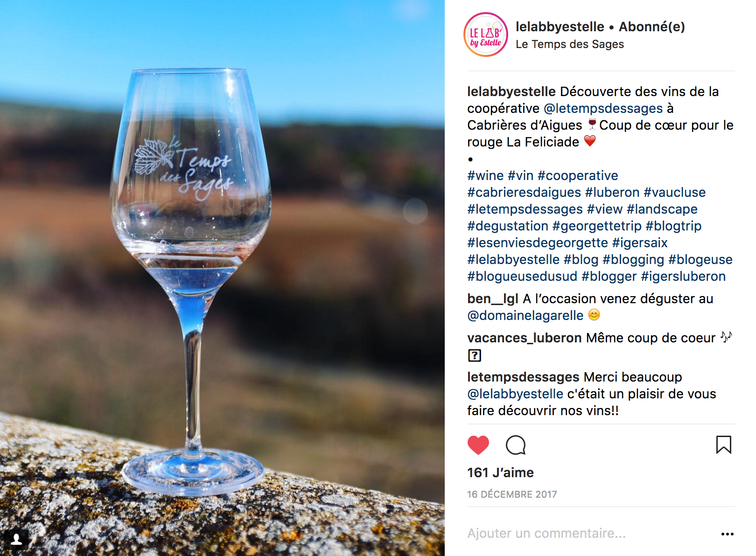
Task: Open the #georgettetrip hashtag
Action: [597, 226]
